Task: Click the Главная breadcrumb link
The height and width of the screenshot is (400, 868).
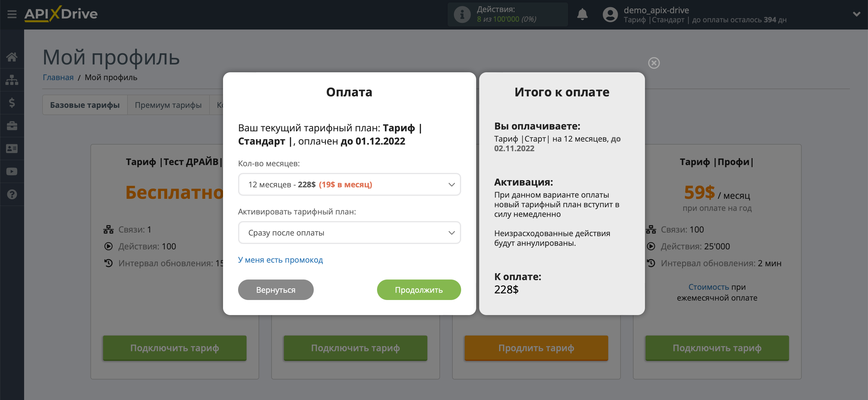Action: pos(58,77)
